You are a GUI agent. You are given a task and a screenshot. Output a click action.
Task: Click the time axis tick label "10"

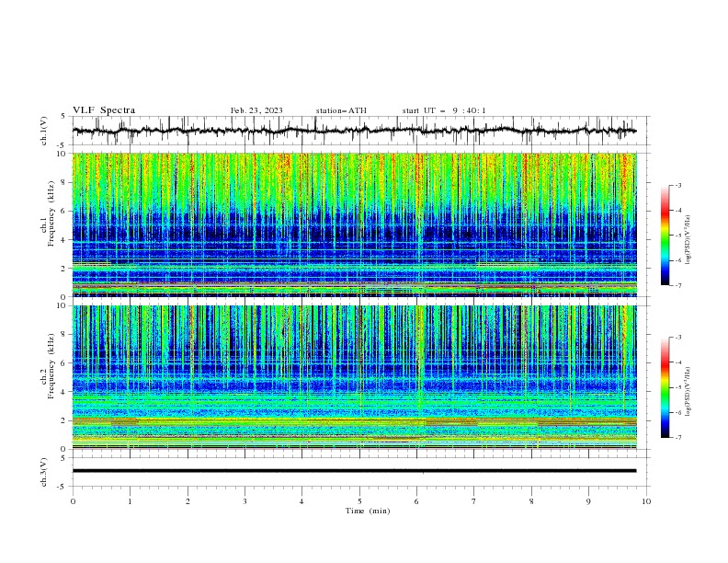point(646,501)
